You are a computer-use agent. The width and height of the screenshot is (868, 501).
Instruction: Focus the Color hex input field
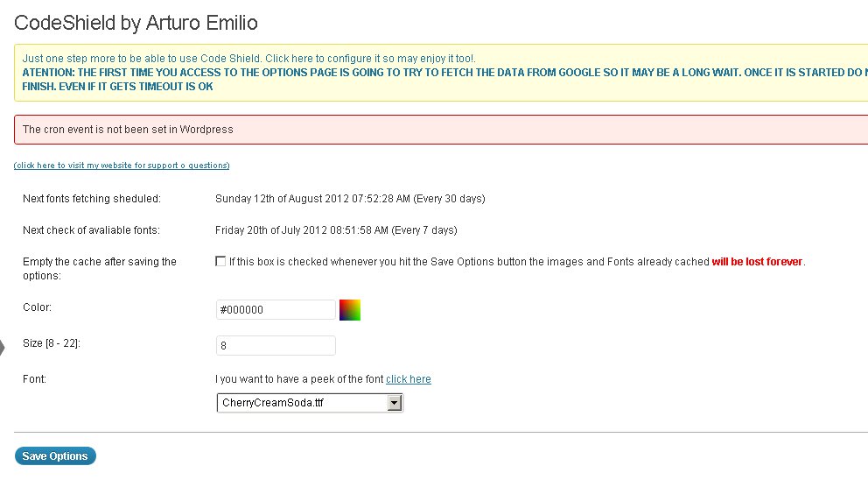pos(276,310)
